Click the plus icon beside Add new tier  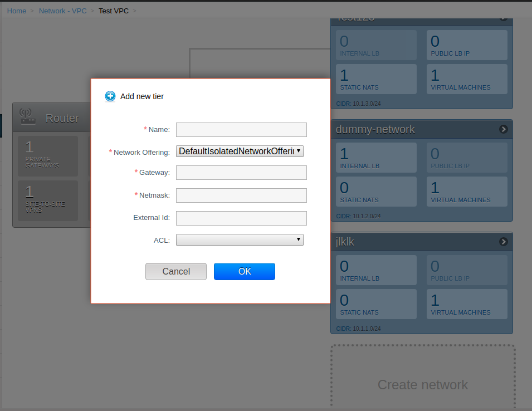(110, 96)
